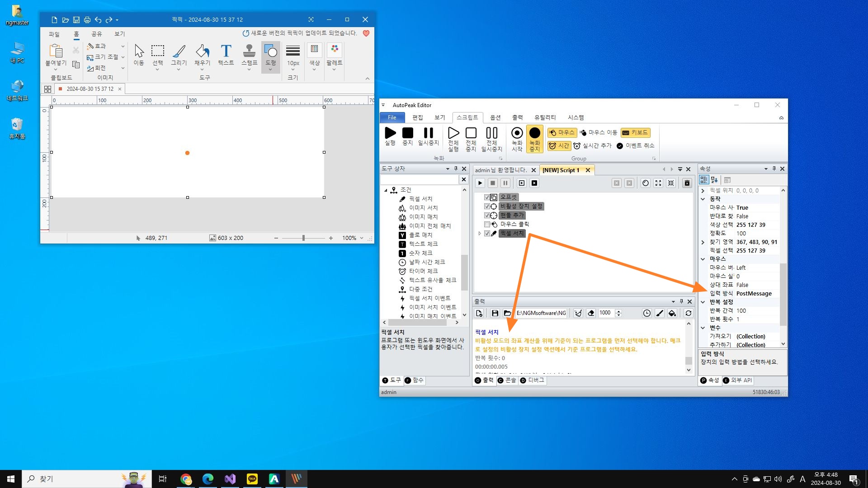Open the 옵션 ribbon tab

[x=495, y=117]
